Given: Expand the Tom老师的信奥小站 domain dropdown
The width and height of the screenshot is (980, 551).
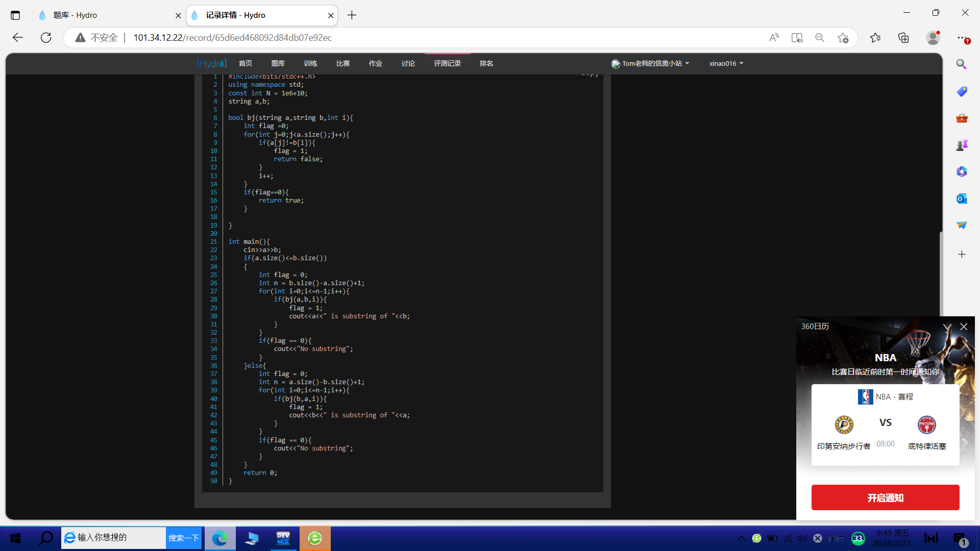Looking at the screenshot, I should click(x=651, y=63).
